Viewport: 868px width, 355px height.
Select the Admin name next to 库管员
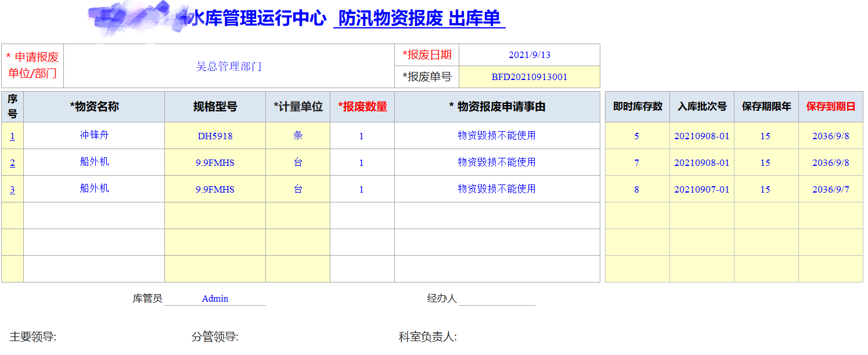pyautogui.click(x=215, y=298)
